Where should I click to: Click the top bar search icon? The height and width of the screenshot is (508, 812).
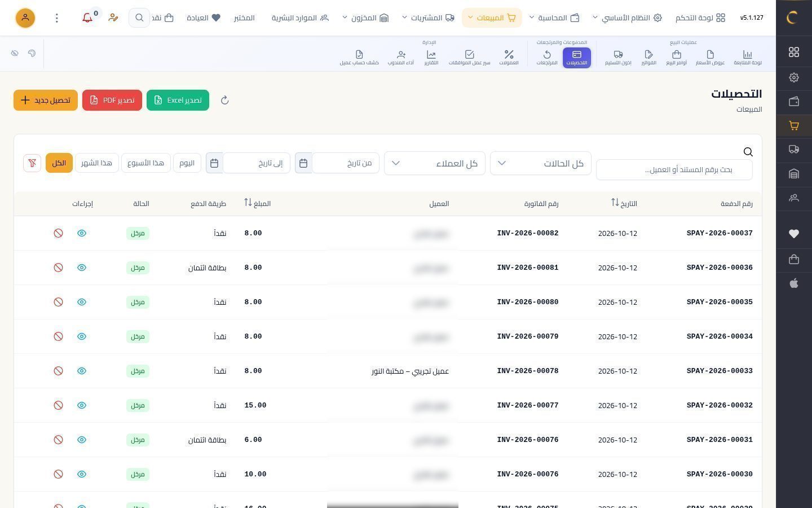tap(139, 18)
